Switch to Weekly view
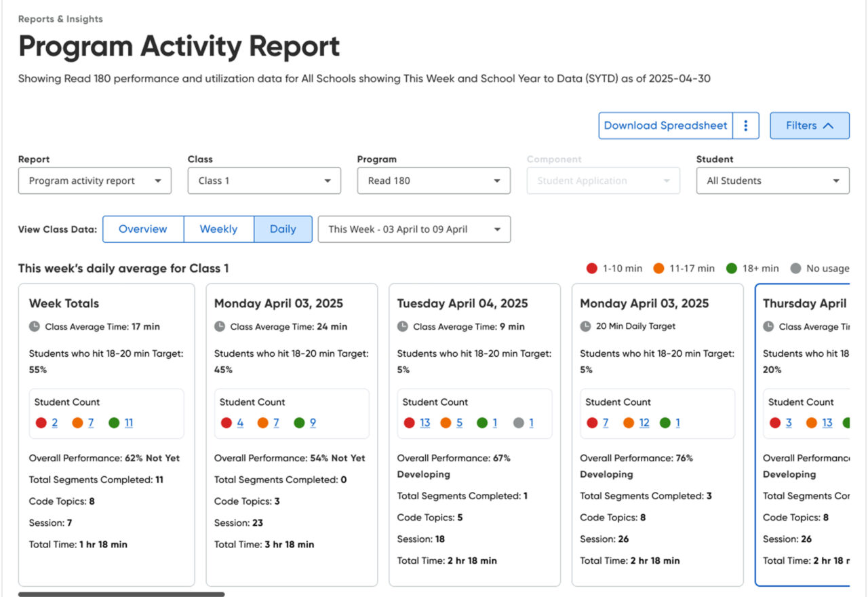Image resolution: width=868 pixels, height=597 pixels. 218,229
